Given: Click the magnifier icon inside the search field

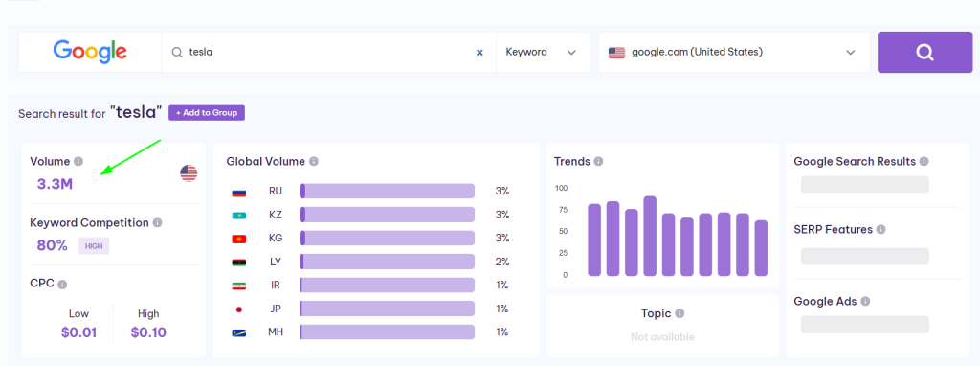Looking at the screenshot, I should [177, 53].
